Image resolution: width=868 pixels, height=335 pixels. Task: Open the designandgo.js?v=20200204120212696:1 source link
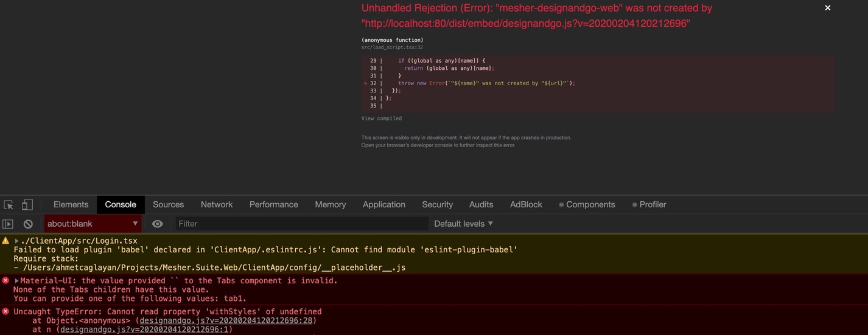point(143,330)
